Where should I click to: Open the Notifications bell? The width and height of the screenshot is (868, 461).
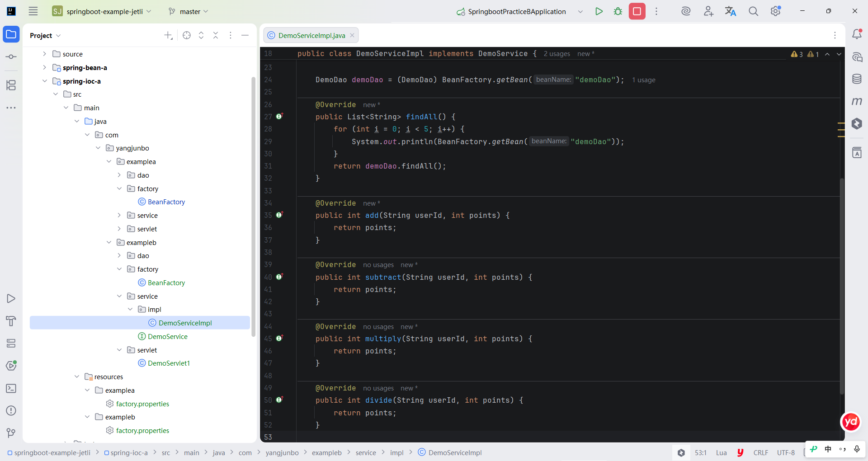857,34
